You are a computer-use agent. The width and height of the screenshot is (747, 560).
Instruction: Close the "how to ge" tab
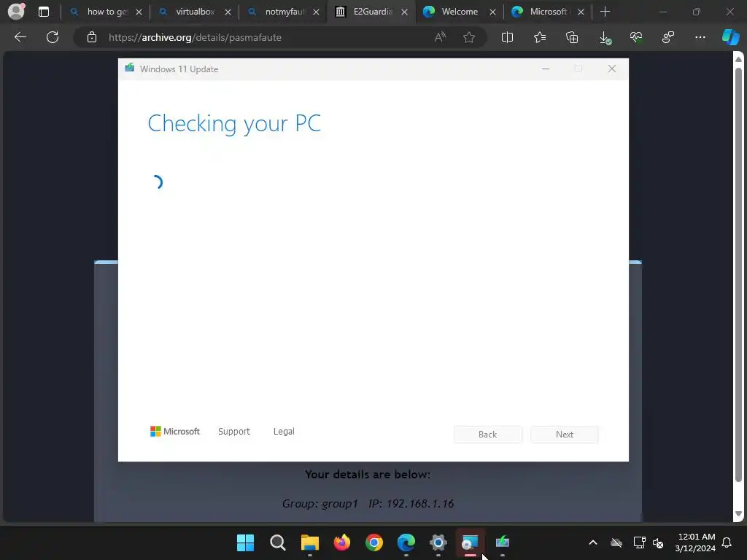click(139, 12)
